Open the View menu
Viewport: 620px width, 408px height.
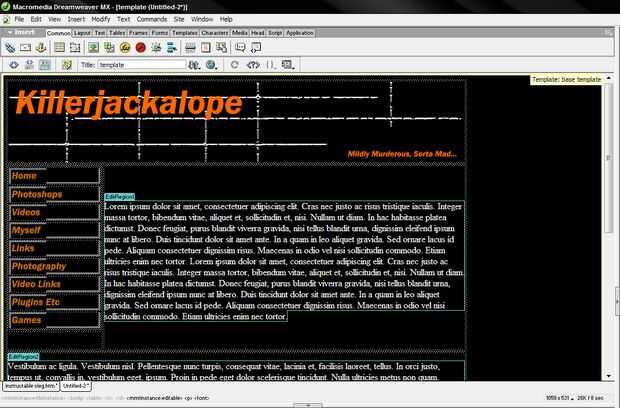click(x=55, y=19)
